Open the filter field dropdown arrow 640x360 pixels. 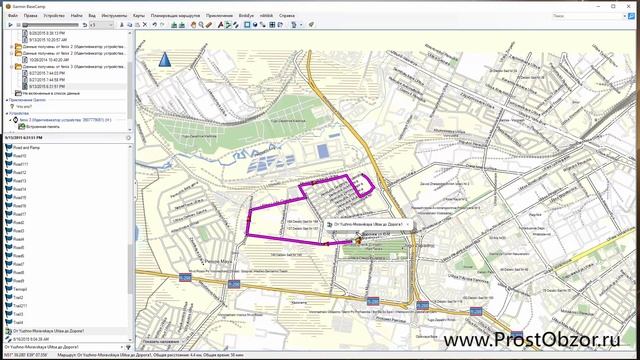tap(122, 347)
